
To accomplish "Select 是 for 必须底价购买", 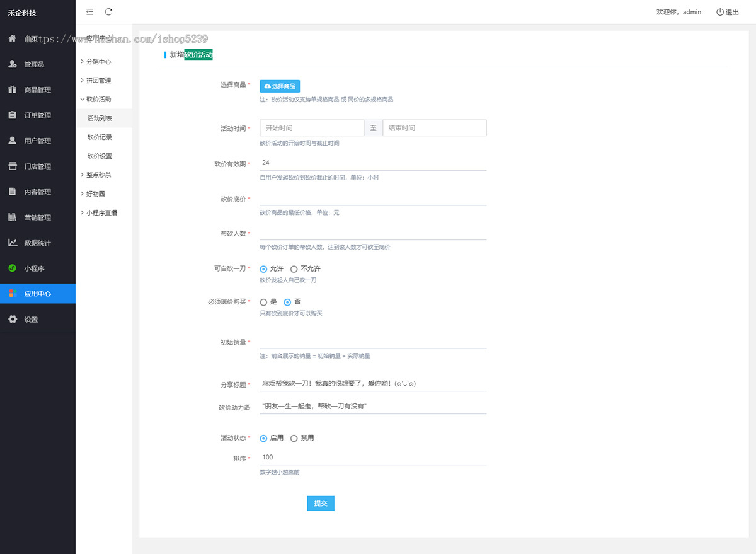I will (263, 302).
